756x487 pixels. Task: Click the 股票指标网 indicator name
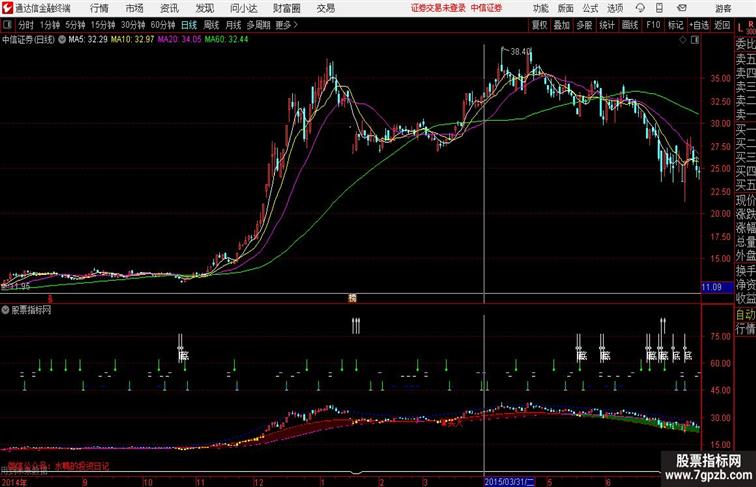31,310
